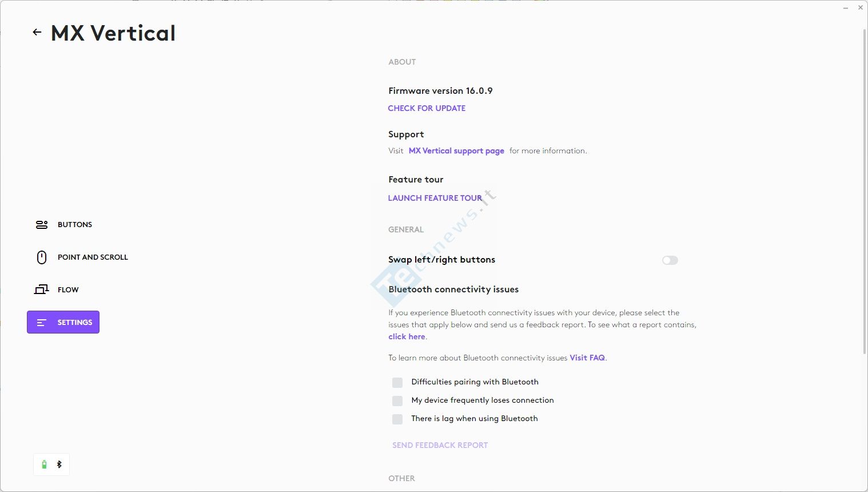Open the 'click here' report link

407,337
